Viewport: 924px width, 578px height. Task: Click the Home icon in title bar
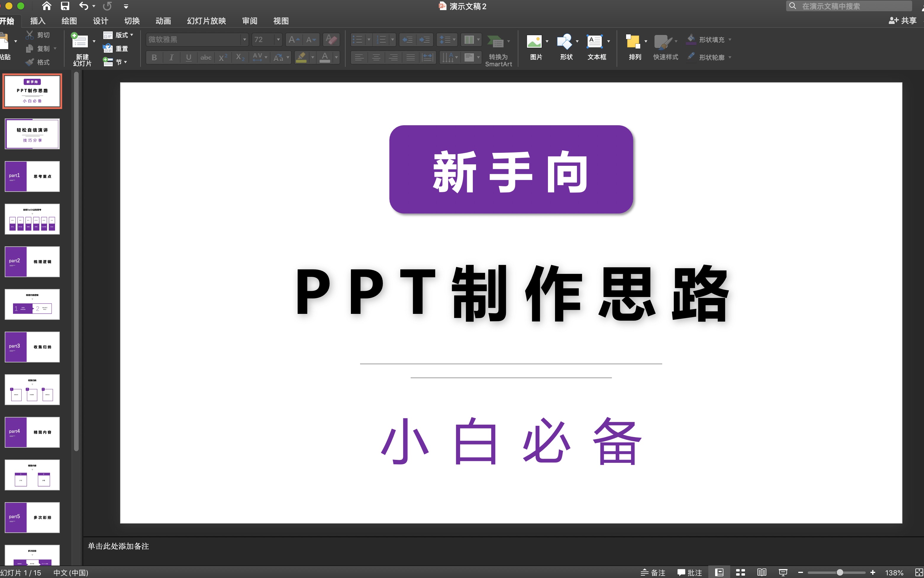[x=46, y=6]
